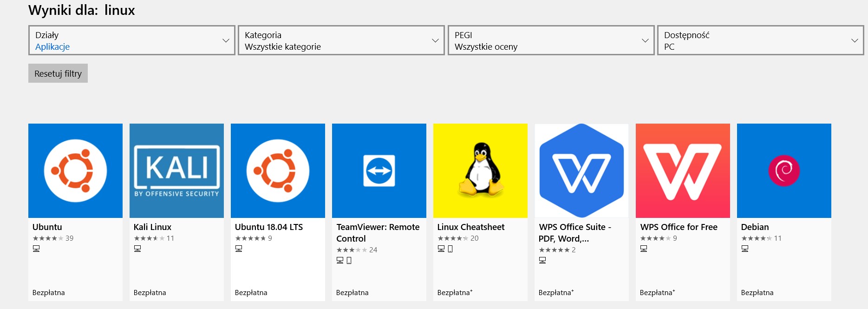This screenshot has width=868, height=309.
Task: Expand the PEGI ratings dropdown
Action: [551, 40]
